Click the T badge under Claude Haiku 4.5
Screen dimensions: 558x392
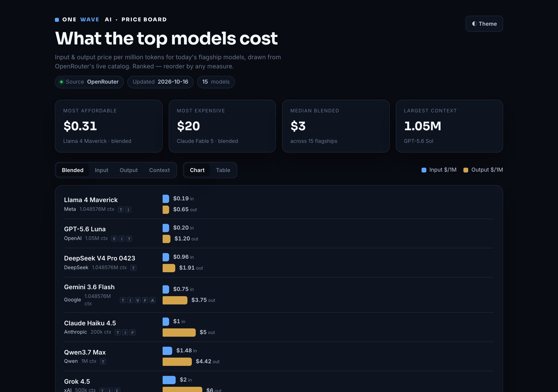pos(118,332)
